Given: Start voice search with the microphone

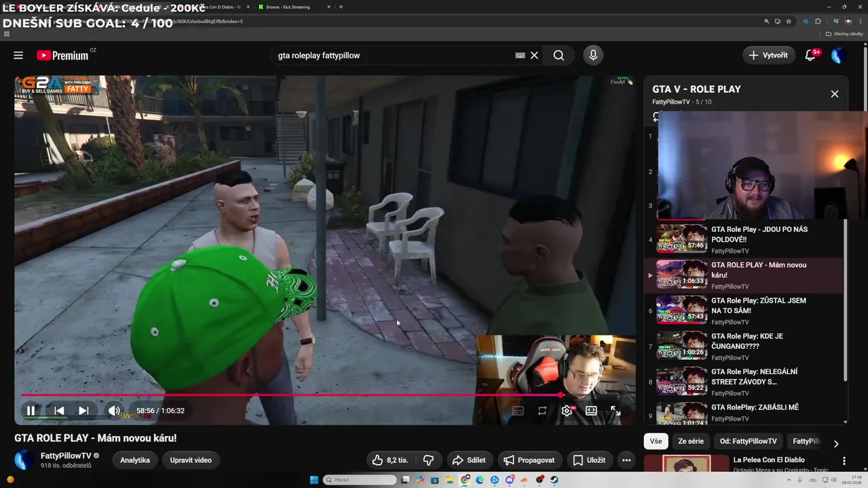Looking at the screenshot, I should [593, 56].
